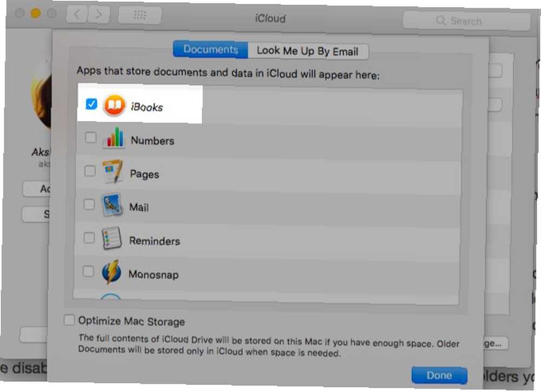Switch to Look Me Up By Email tab
The image size is (541, 392).
[308, 51]
